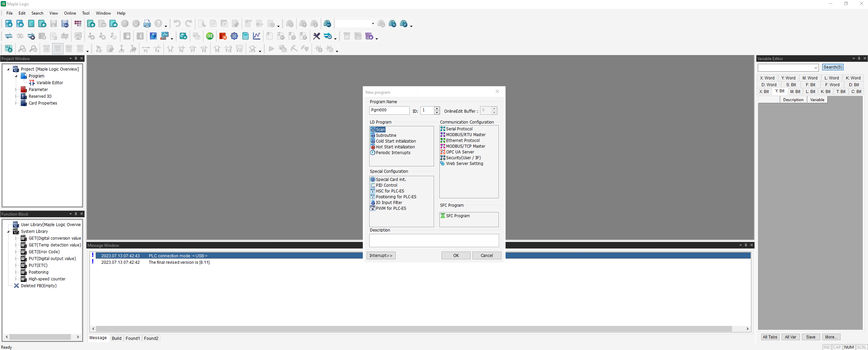This screenshot has height=350, width=868.
Task: Select Positioning for PLC-ES option
Action: [x=396, y=197]
